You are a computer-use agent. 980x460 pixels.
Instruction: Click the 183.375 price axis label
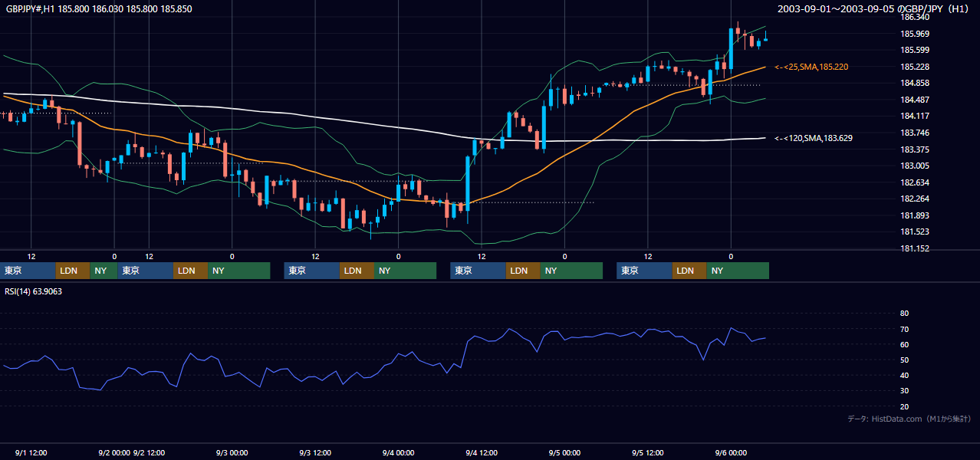915,149
